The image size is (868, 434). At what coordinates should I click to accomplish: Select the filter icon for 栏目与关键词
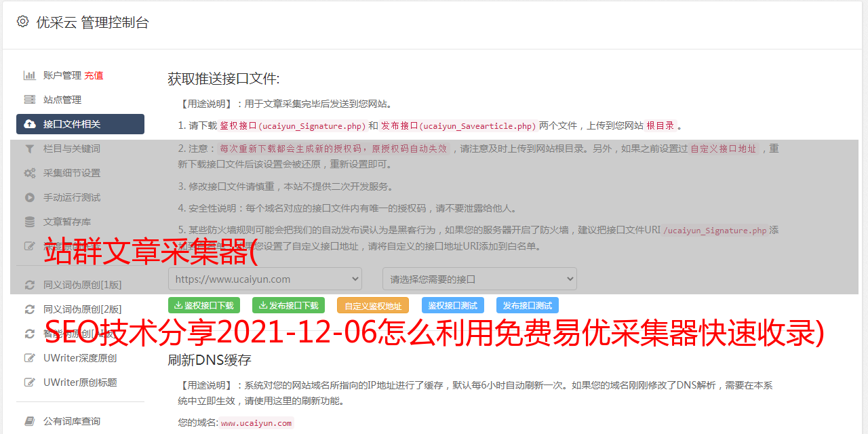[29, 149]
